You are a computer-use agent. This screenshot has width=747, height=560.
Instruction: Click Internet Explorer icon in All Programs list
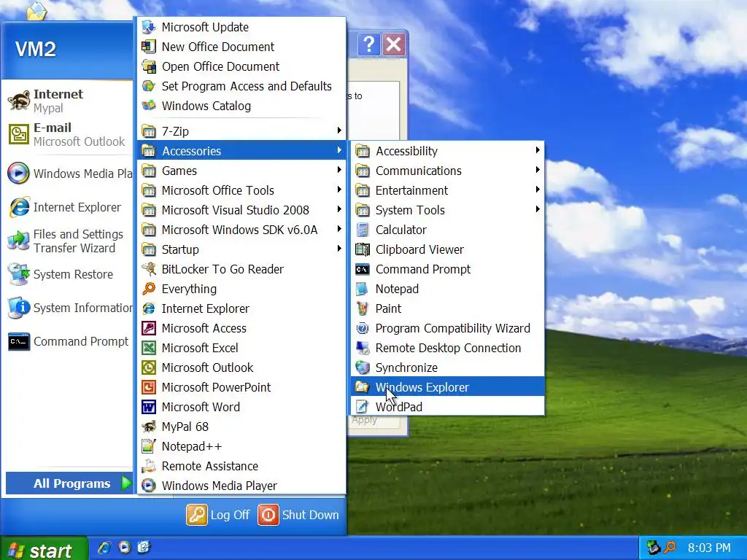149,308
